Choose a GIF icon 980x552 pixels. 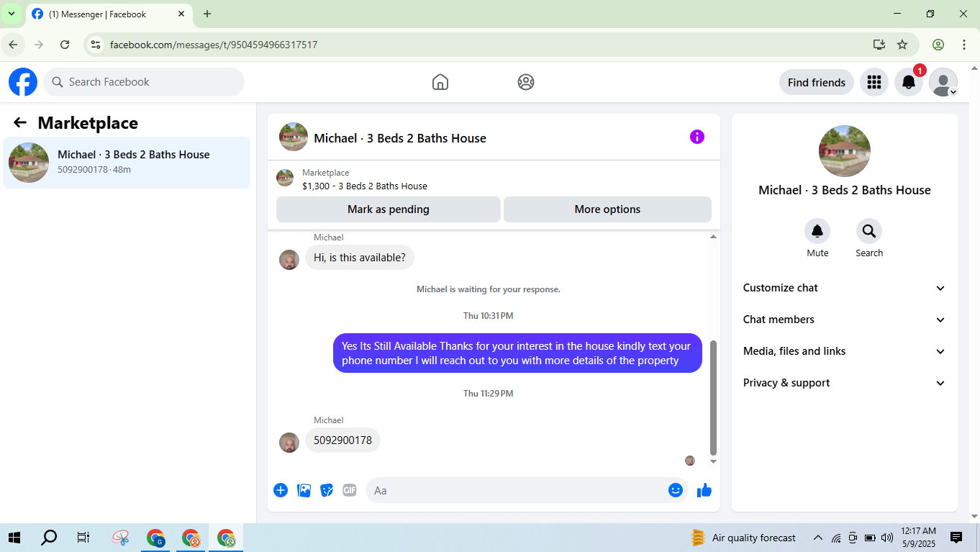(350, 490)
